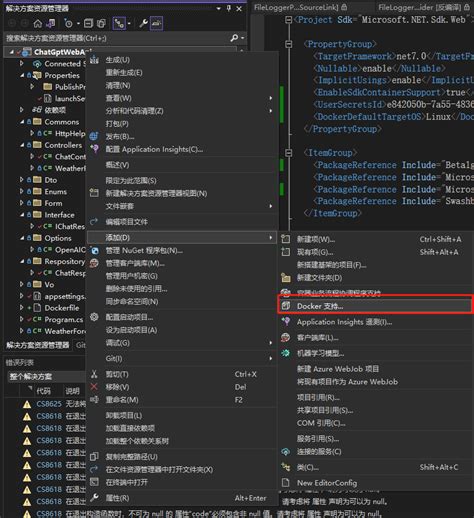This screenshot has height=518, width=474.
Task: Click the scissors icon for 剪切(T)
Action: tap(94, 374)
